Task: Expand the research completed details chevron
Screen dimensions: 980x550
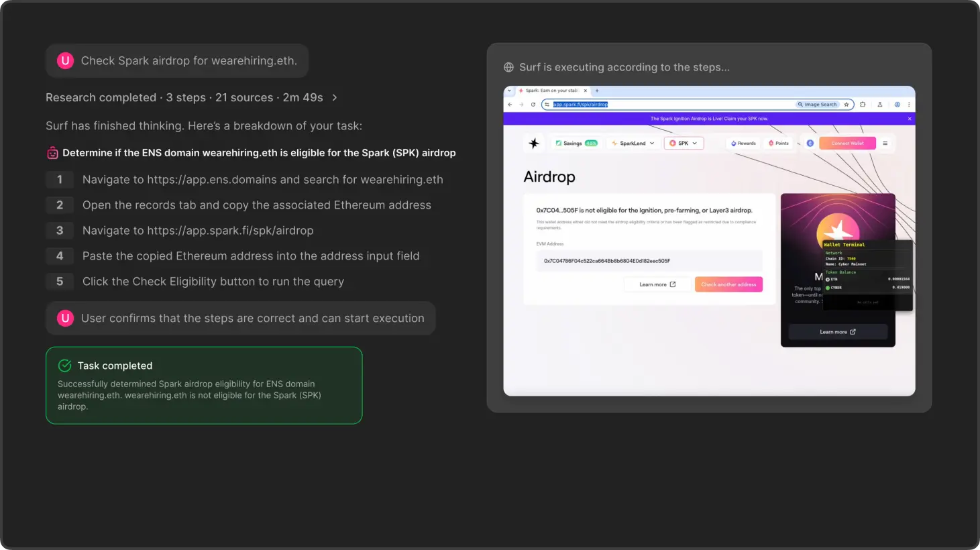Action: coord(335,98)
